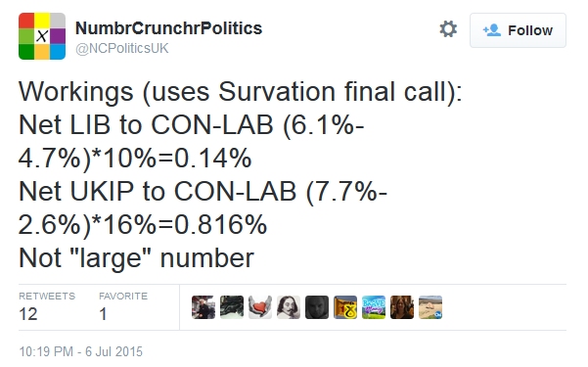The width and height of the screenshot is (588, 367).
Task: Click the yellow flag with ribbon avatar
Action: click(x=345, y=307)
